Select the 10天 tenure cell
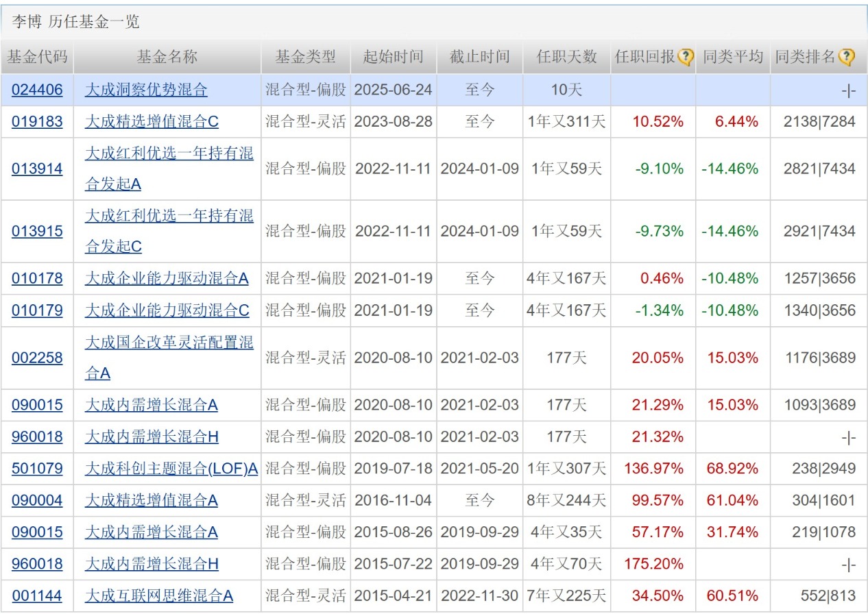This screenshot has width=868, height=614. 566,90
